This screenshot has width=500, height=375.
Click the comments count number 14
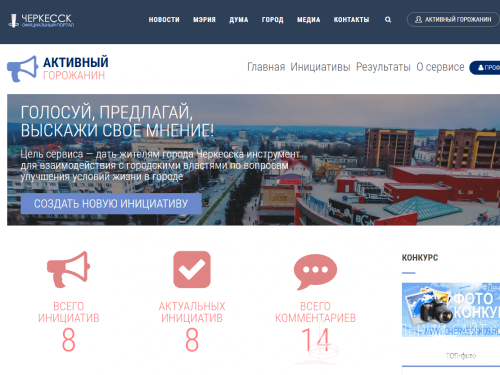click(x=315, y=340)
